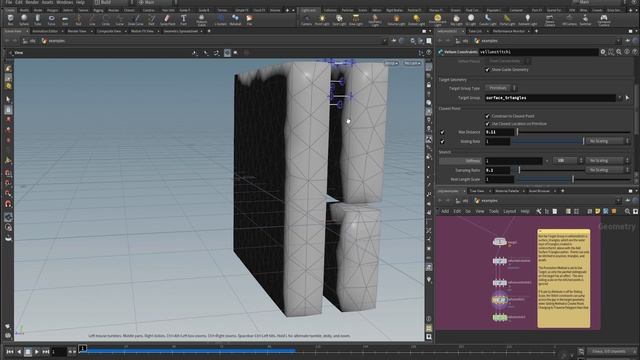The image size is (640, 360).
Task: Select the Box shelf tool
Action: coord(11,20)
